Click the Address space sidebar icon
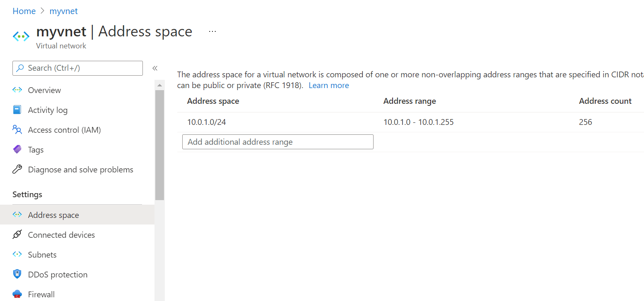Image resolution: width=644 pixels, height=301 pixels. click(17, 215)
